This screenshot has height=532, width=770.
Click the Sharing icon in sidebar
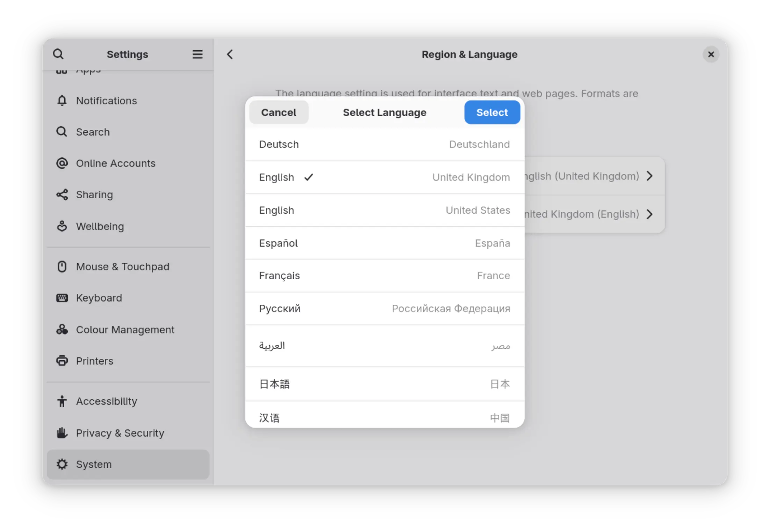pyautogui.click(x=62, y=195)
